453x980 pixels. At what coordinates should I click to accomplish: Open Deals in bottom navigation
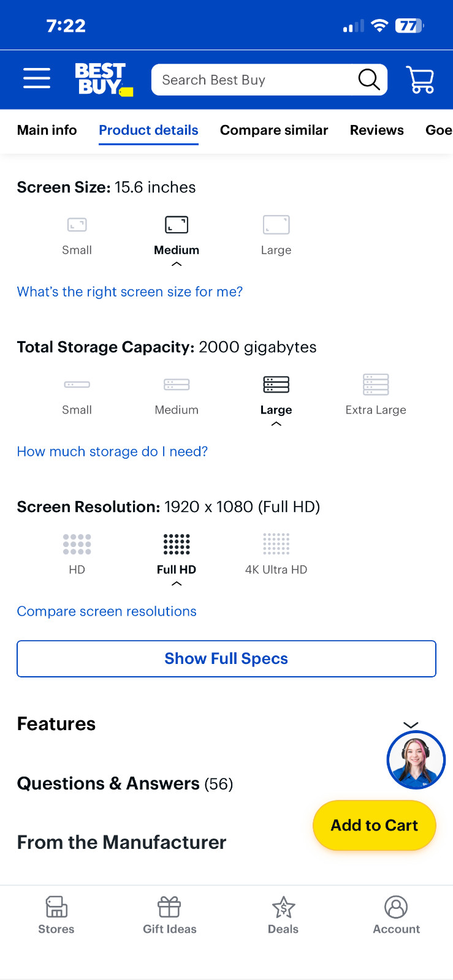pos(283,915)
